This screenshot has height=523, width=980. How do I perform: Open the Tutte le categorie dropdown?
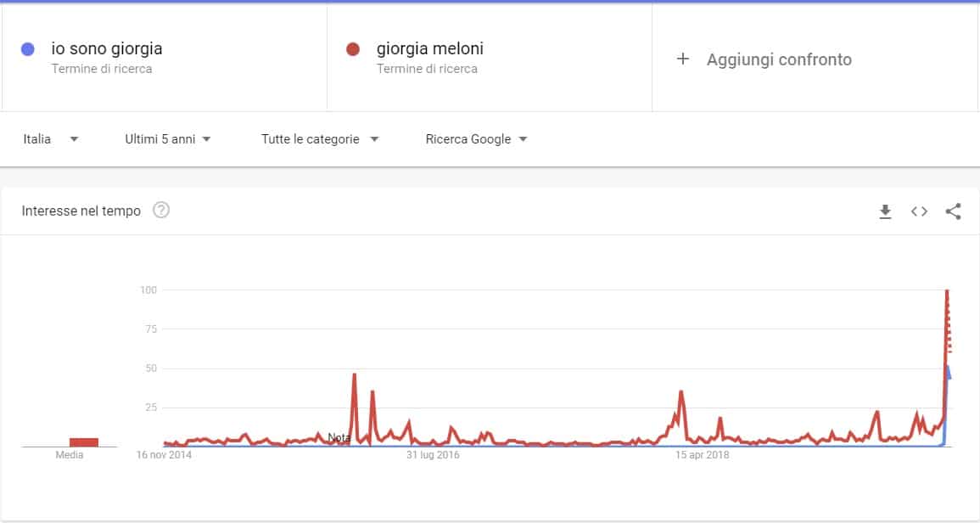(x=320, y=139)
